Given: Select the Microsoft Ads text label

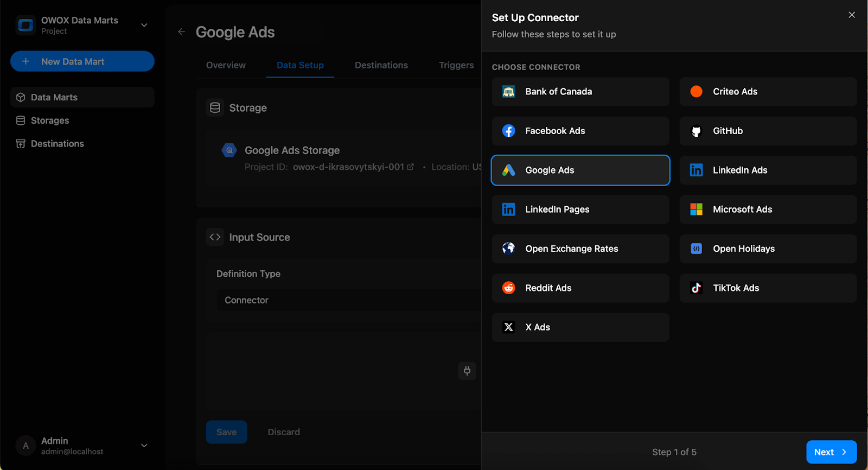Looking at the screenshot, I should point(742,209).
